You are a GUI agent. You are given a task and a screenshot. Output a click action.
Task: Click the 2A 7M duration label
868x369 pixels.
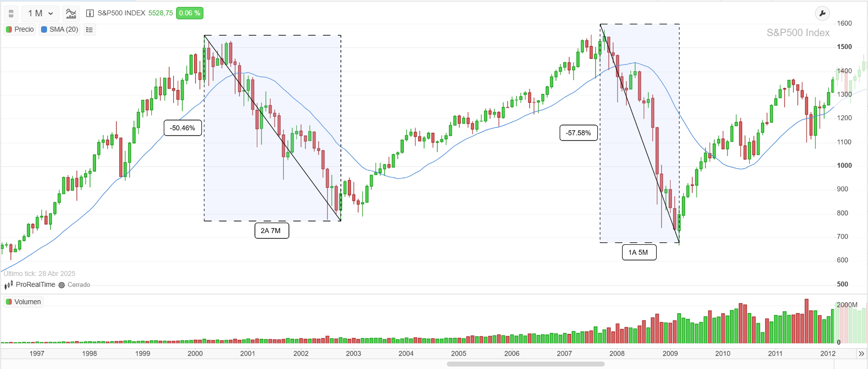pos(271,231)
